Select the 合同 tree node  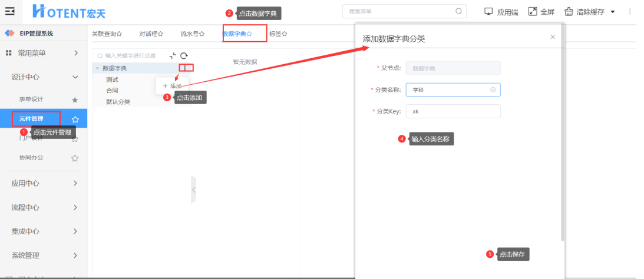pos(112,91)
